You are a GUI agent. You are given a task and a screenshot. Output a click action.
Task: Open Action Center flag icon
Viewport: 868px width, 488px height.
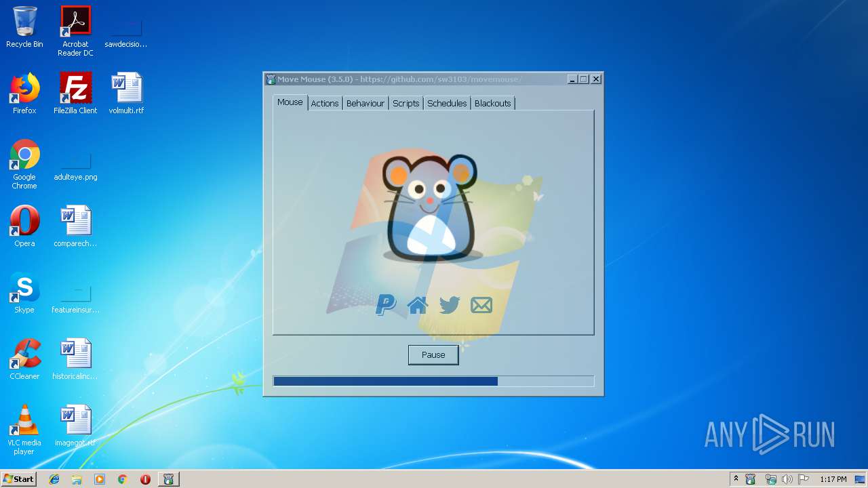pos(804,479)
